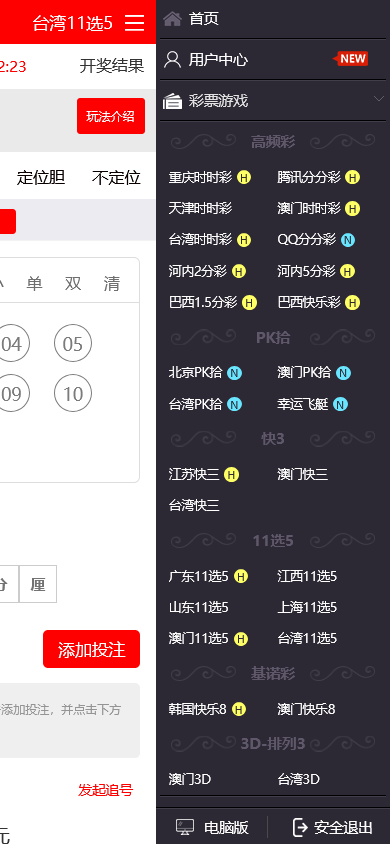Click the home icon beside 首页
Screen dimensions: 390x844
click(x=172, y=19)
